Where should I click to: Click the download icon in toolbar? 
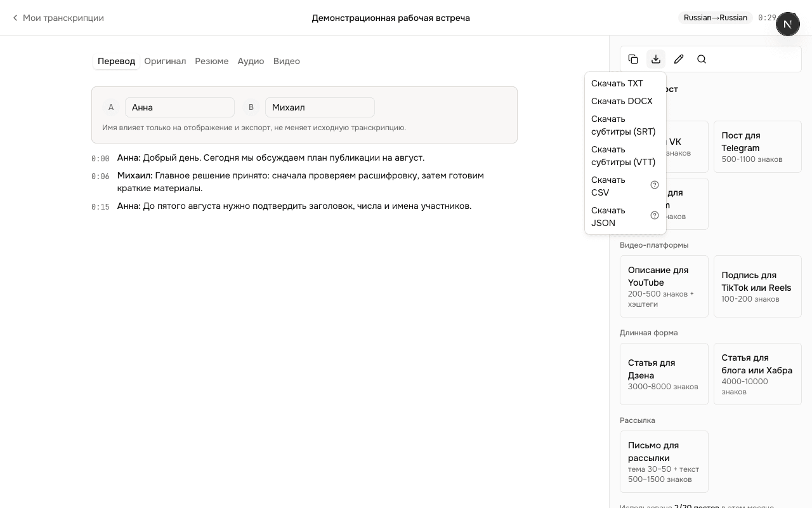click(656, 59)
